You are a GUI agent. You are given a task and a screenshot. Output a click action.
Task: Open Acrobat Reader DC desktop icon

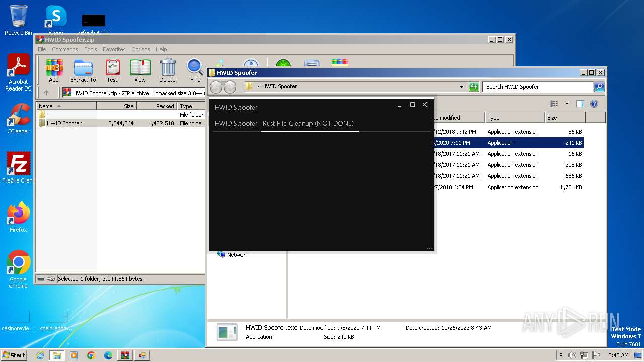pos(18,73)
